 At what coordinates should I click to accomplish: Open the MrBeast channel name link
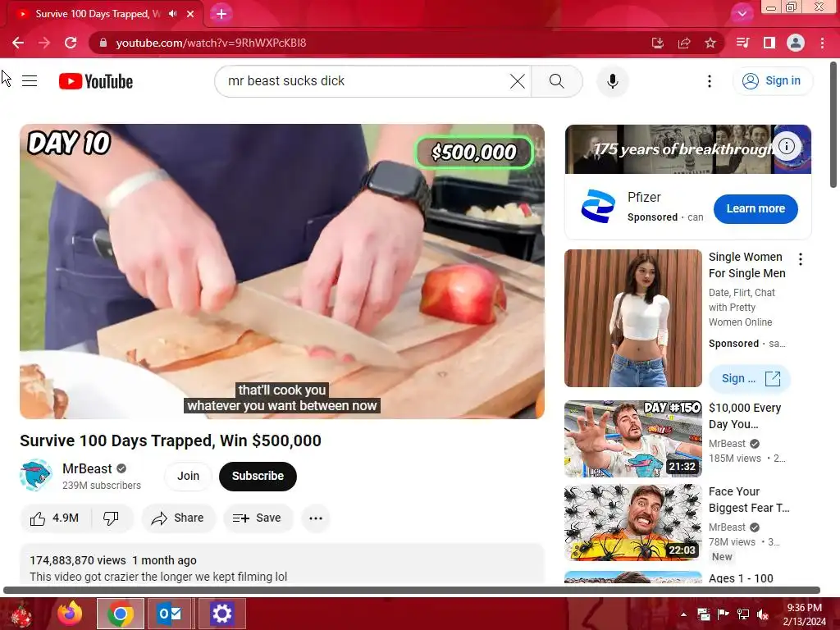coord(87,468)
